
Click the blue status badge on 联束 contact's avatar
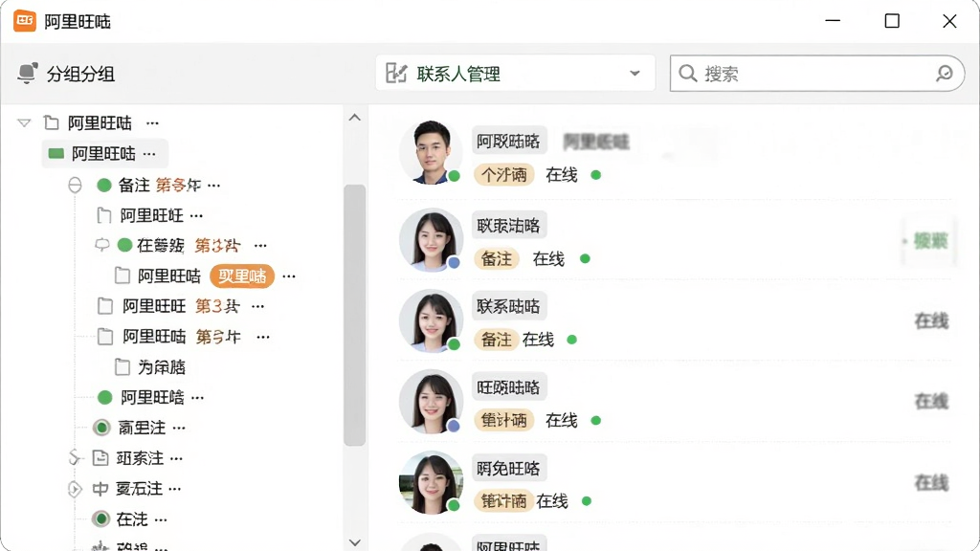click(x=454, y=263)
